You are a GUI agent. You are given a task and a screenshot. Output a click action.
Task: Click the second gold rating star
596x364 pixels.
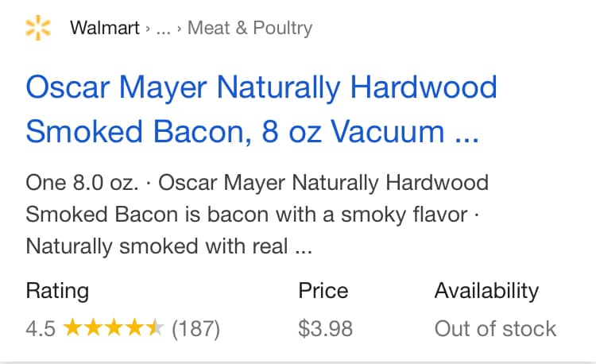(x=93, y=327)
